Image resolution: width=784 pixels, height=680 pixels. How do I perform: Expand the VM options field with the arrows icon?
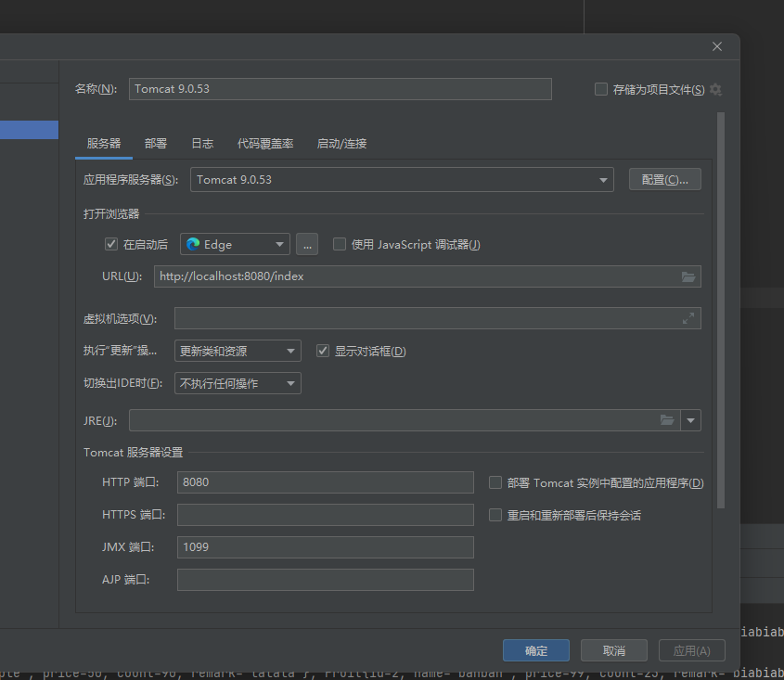[688, 318]
